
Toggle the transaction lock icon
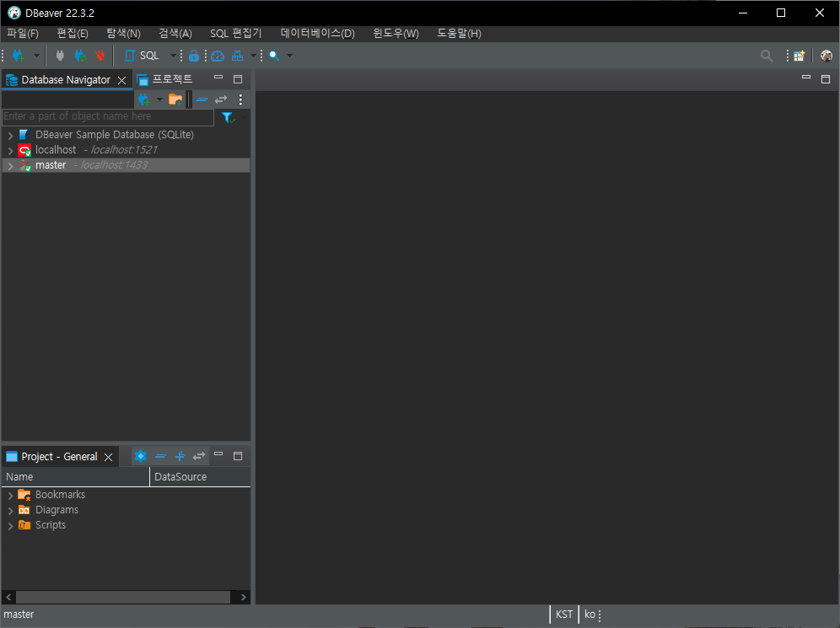194,56
